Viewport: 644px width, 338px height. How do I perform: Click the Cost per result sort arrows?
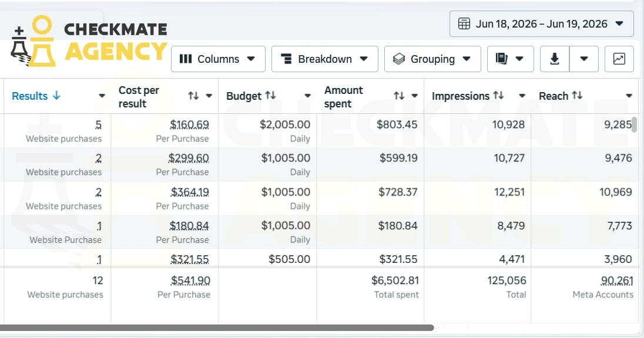click(x=193, y=96)
